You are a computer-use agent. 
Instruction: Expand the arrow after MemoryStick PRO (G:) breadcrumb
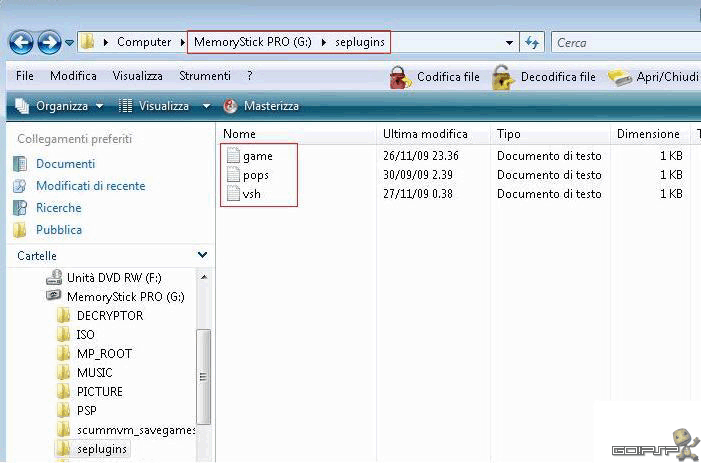coord(324,42)
